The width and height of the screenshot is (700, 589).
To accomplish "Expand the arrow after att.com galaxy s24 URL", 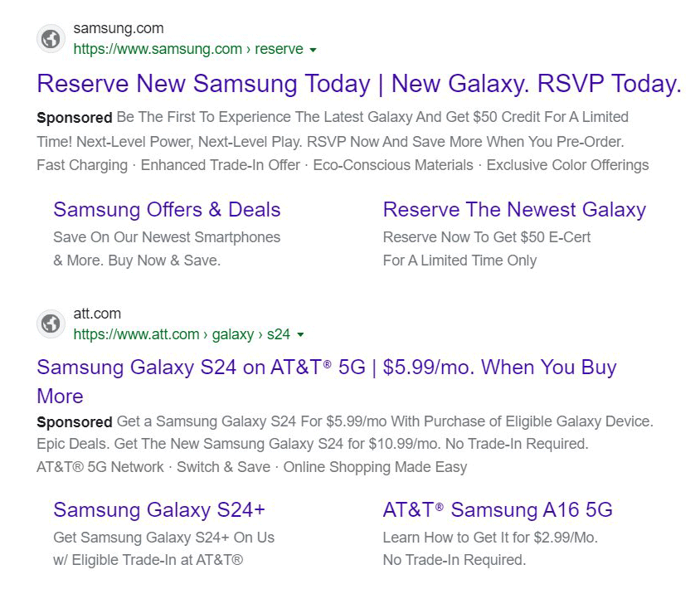I will coord(300,335).
